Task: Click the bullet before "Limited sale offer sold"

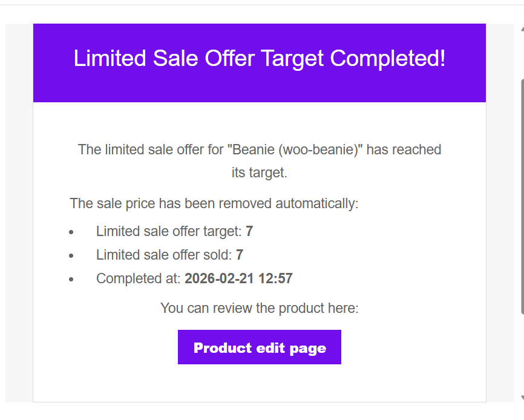Action: pos(71,256)
